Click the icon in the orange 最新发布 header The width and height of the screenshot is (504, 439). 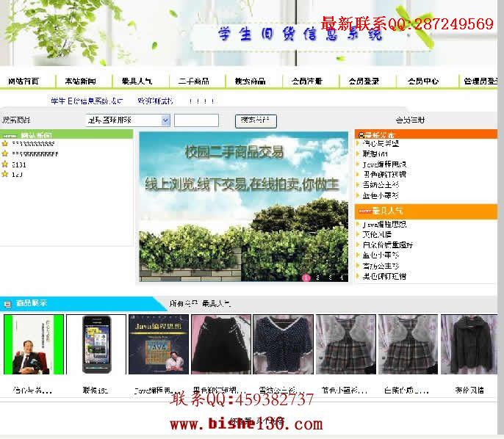361,135
